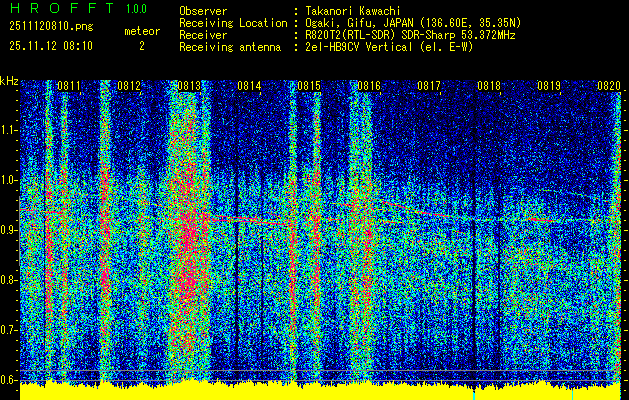Click the HROFFT 1.0.0 title text
The width and height of the screenshot is (629, 400).
(78, 8)
